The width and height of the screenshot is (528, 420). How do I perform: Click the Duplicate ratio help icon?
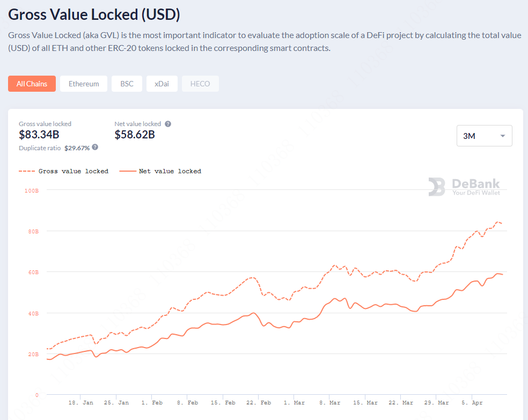[95, 147]
